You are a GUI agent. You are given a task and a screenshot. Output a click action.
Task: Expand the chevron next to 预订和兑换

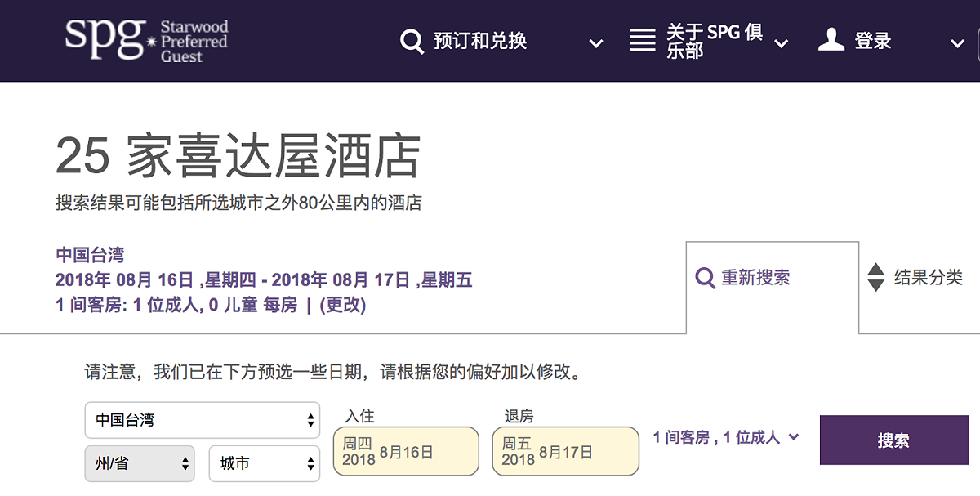coord(596,43)
